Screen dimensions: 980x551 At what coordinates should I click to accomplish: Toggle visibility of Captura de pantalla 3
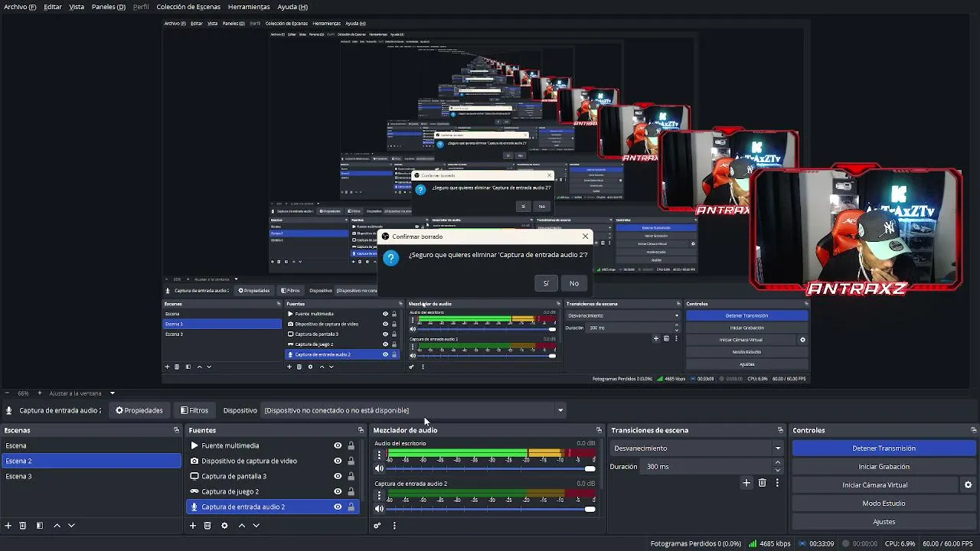[x=338, y=476]
